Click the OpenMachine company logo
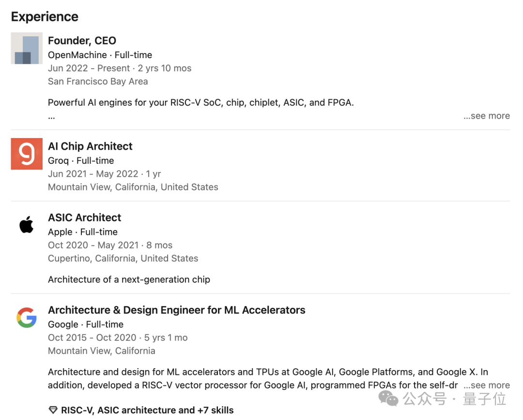The width and height of the screenshot is (523, 420). click(x=27, y=48)
